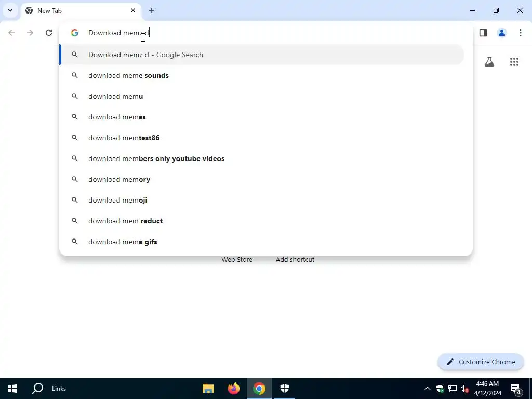532x399 pixels.
Task: Close the New Tab tab
Action: click(x=133, y=10)
